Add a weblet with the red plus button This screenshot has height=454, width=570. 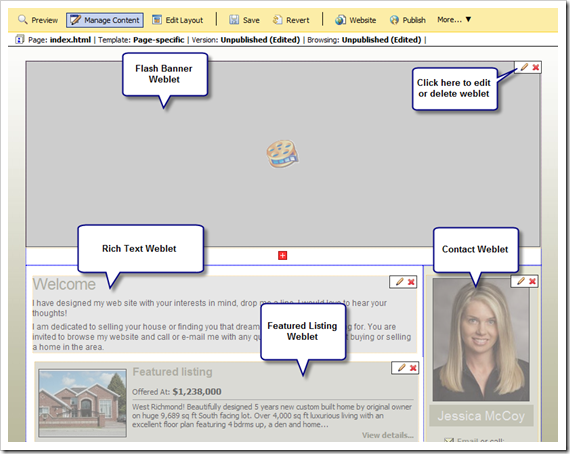tap(282, 256)
